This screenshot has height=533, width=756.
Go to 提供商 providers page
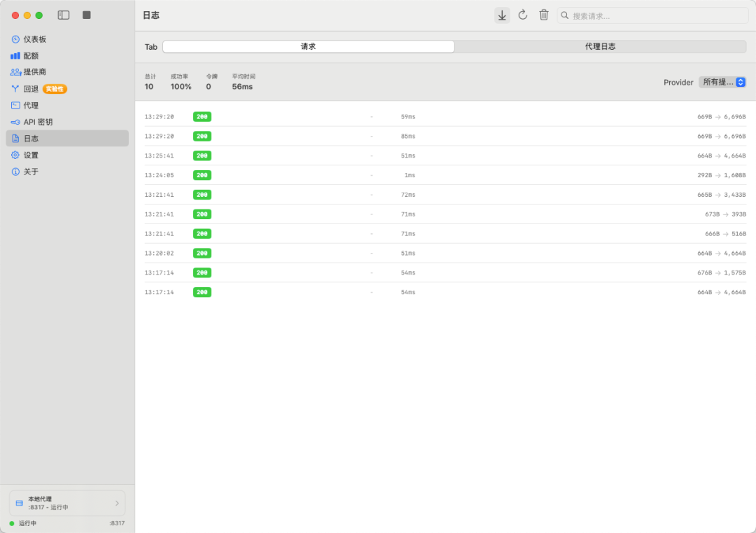(x=35, y=72)
